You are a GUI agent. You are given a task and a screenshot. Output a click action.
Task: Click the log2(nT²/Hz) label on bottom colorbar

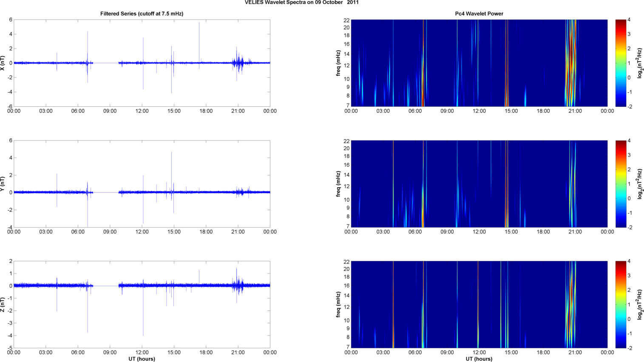pos(640,305)
